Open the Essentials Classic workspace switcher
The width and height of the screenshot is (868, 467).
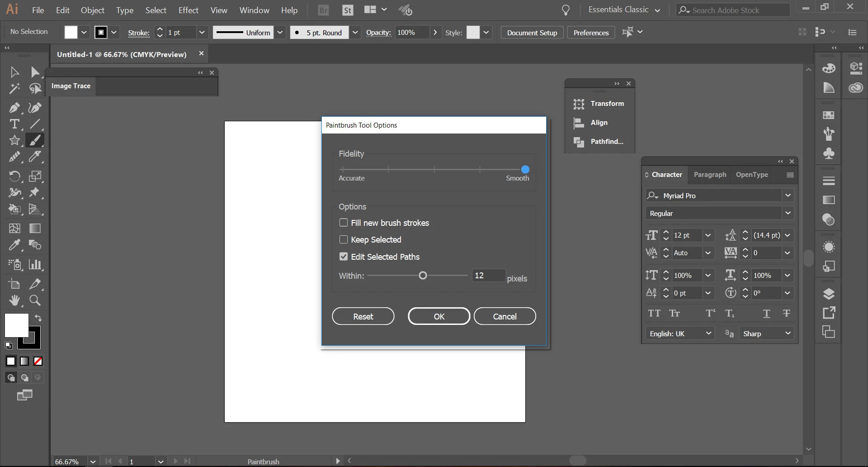(624, 10)
